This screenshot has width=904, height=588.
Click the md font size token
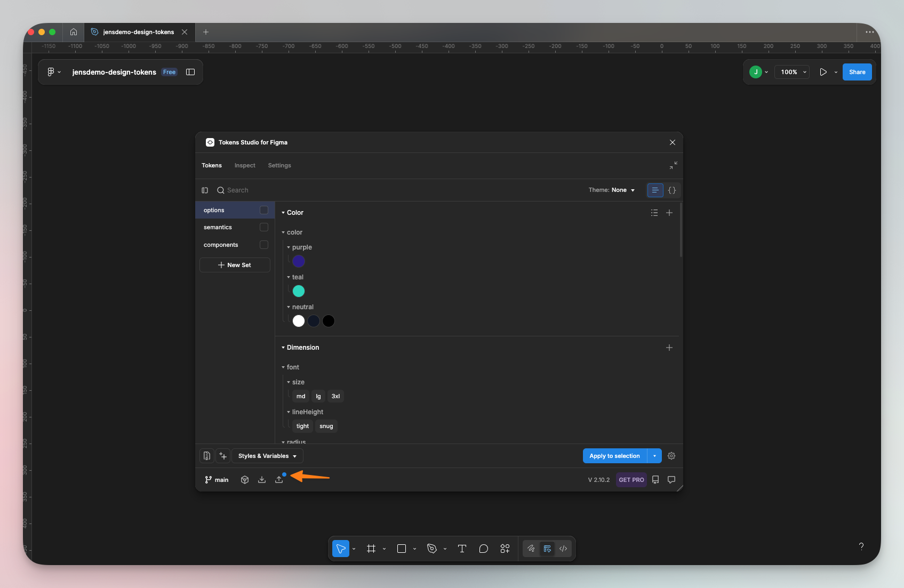pyautogui.click(x=301, y=396)
